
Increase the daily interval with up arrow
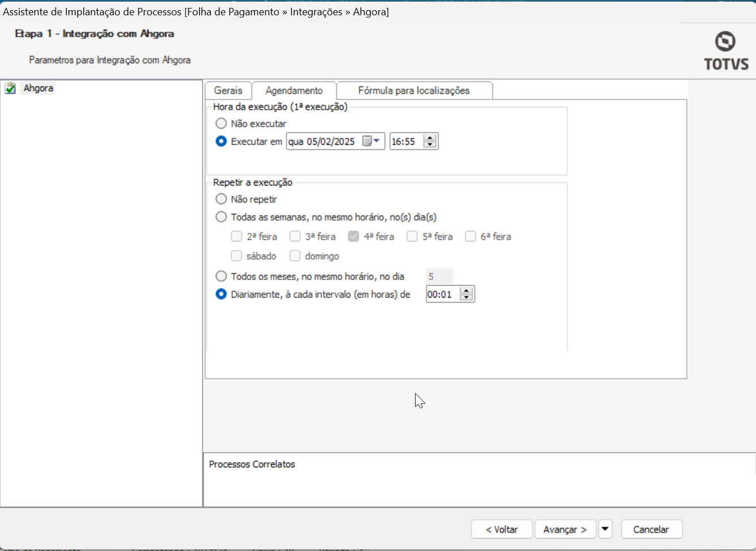pyautogui.click(x=466, y=290)
